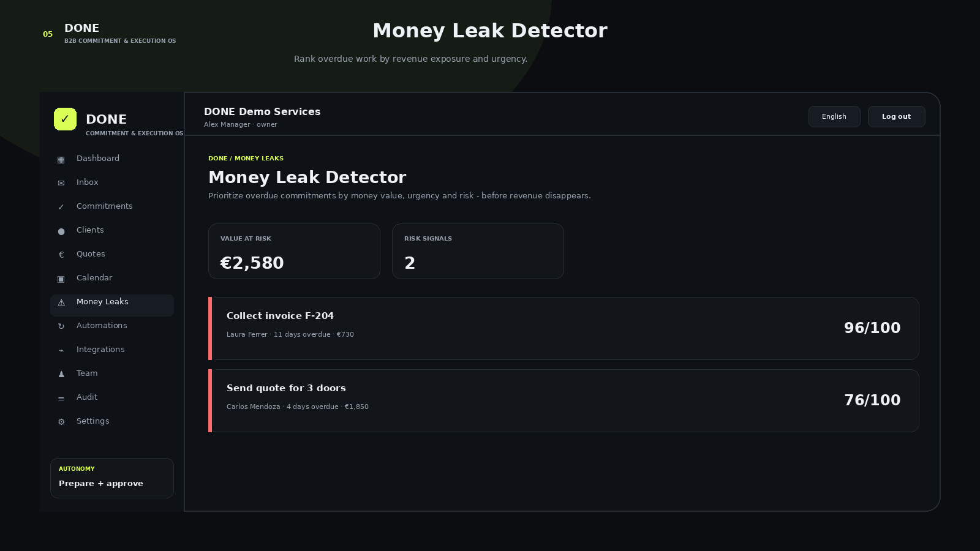
Task: Click the "Alex Manager · owner" text
Action: [241, 124]
